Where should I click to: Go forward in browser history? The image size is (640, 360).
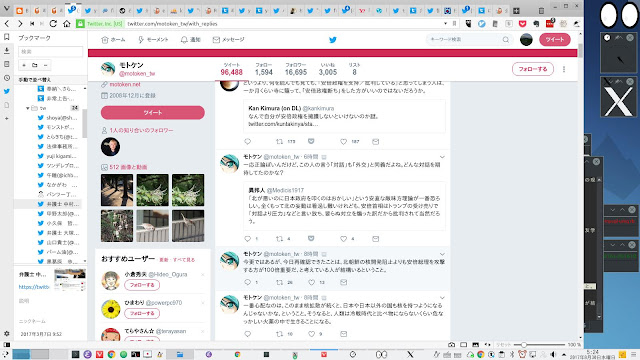tap(20, 24)
